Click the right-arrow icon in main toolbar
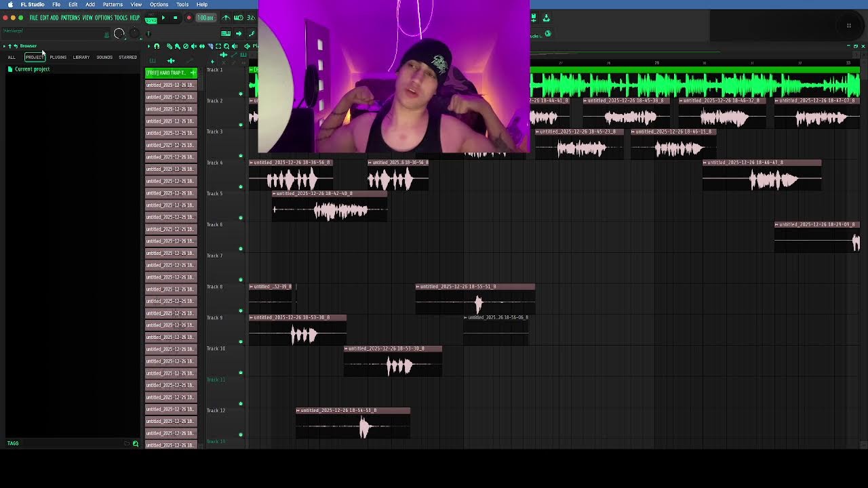Screen dimensions: 868x488 pos(239,33)
